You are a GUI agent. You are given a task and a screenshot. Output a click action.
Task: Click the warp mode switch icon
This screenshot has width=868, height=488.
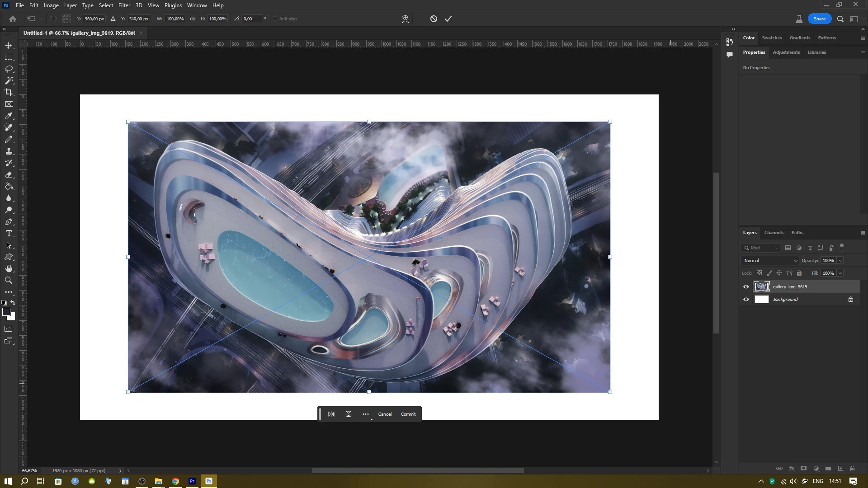pyautogui.click(x=405, y=19)
